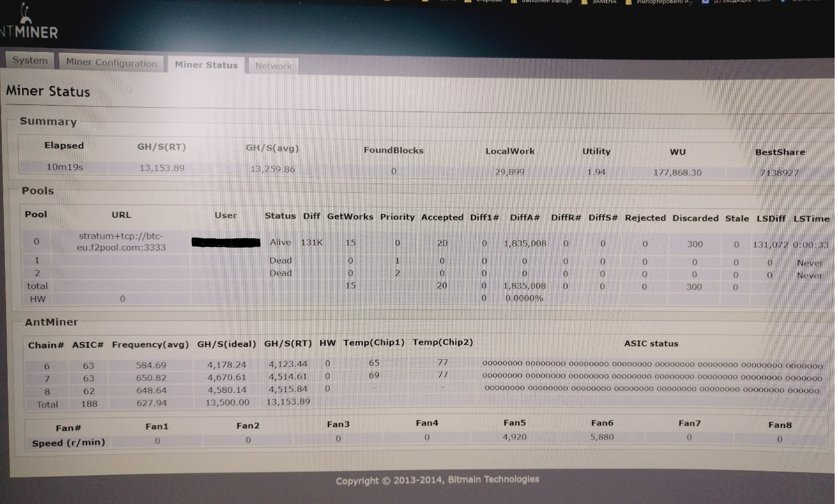The image size is (838, 504).
Task: Click the f2pool stratum URL for pool 0
Action: point(121,242)
